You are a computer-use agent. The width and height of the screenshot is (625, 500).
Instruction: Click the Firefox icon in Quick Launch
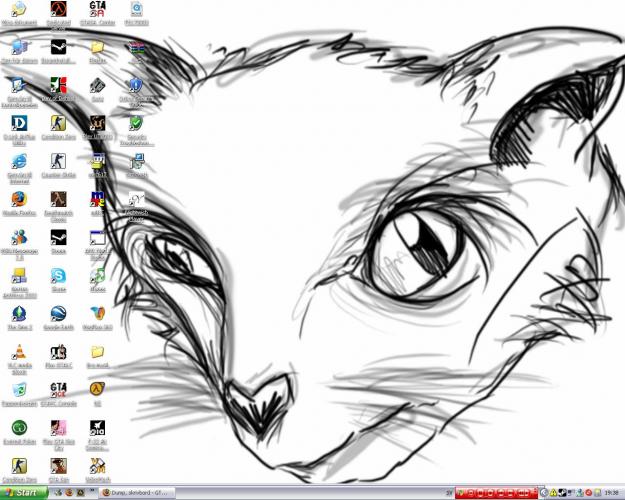pyautogui.click(x=69, y=492)
